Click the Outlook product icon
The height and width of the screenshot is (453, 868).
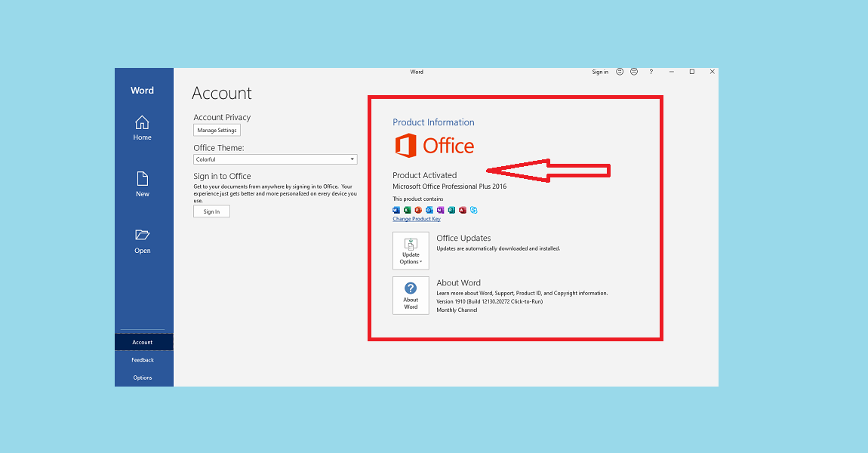pos(429,210)
